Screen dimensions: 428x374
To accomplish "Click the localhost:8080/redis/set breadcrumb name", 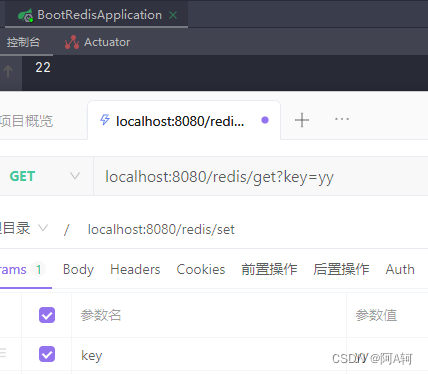I will point(161,229).
